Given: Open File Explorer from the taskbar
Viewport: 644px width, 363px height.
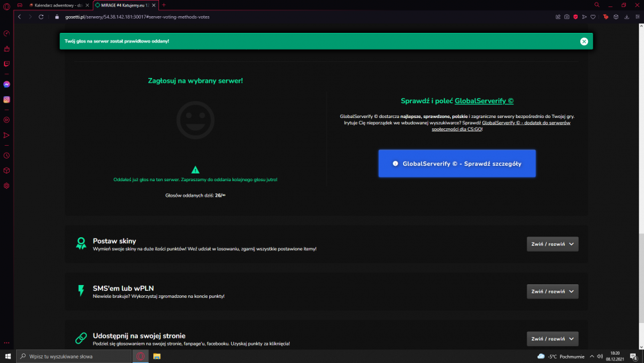Looking at the screenshot, I should coord(157,357).
